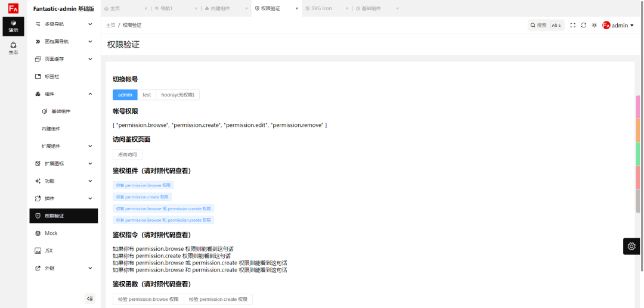The width and height of the screenshot is (644, 308).
Task: Select hooray(无权限) account option
Action: point(178,95)
